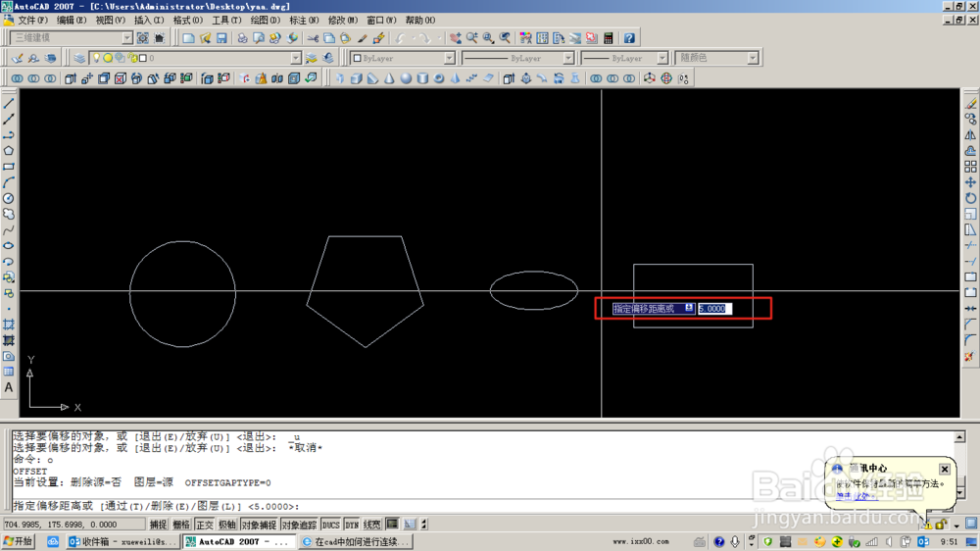The width and height of the screenshot is (980, 551).
Task: Click the Zoom Realtime magnifier icon
Action: [472, 38]
